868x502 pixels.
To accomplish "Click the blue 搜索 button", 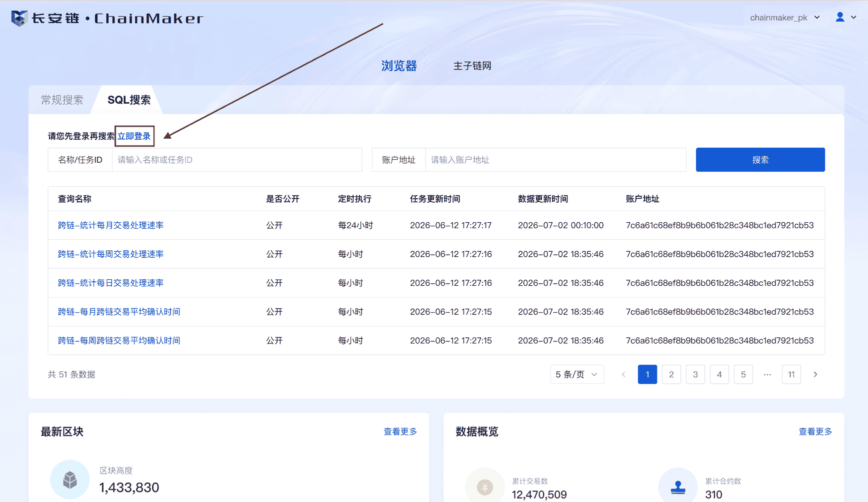I will click(760, 160).
